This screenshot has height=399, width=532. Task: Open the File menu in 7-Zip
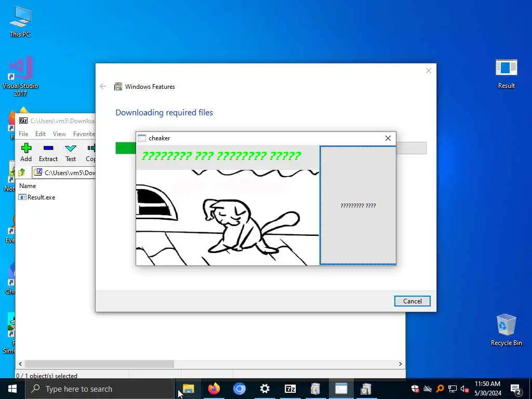coord(23,134)
